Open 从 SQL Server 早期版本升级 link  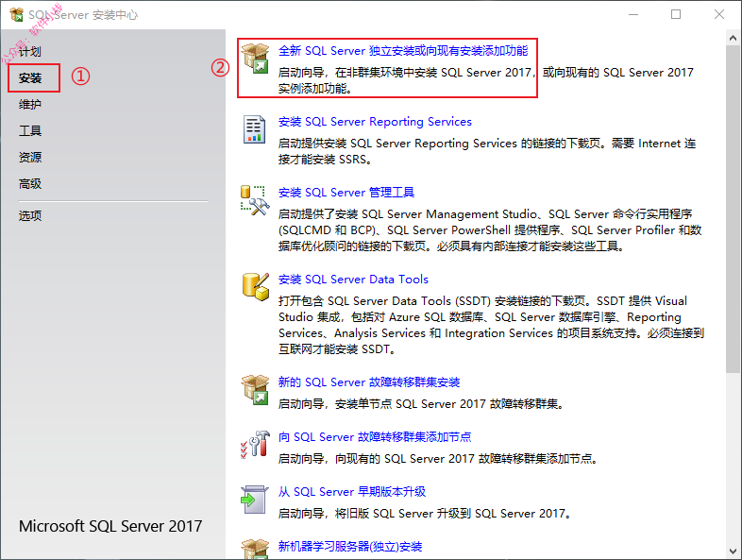pos(351,492)
